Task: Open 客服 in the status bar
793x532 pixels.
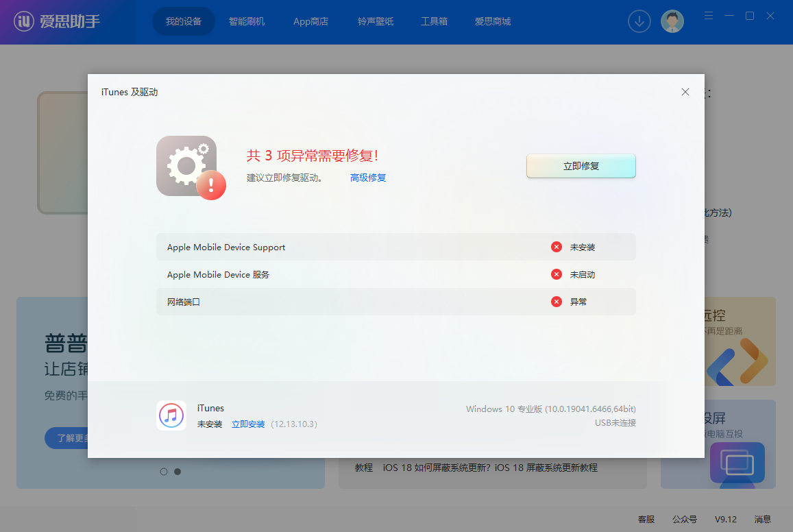Action: 646,520
